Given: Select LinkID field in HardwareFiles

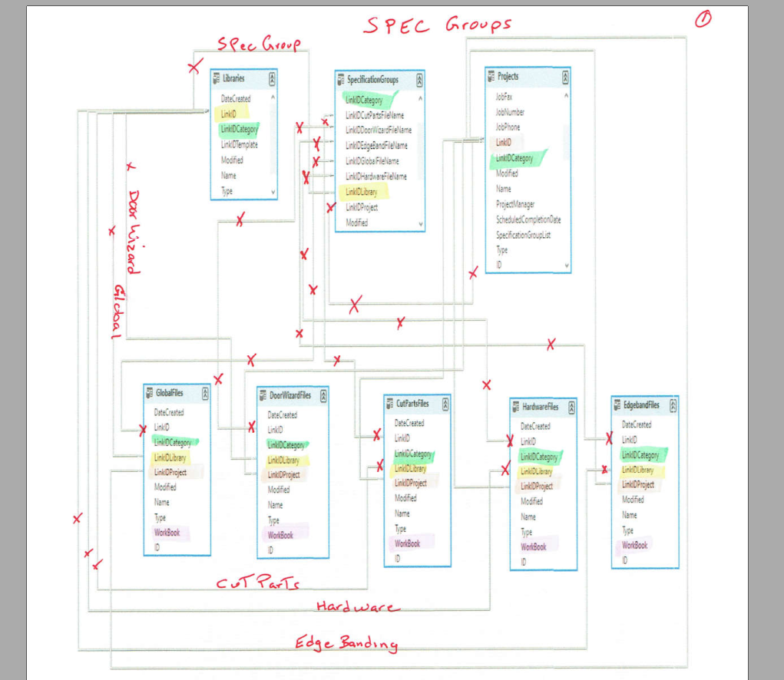Looking at the screenshot, I should pos(528,441).
